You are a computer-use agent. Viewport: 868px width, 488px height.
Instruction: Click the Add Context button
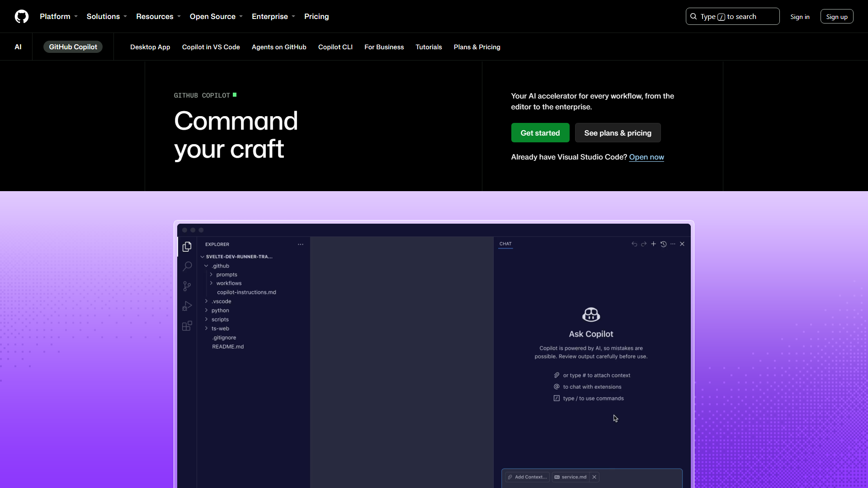click(527, 477)
